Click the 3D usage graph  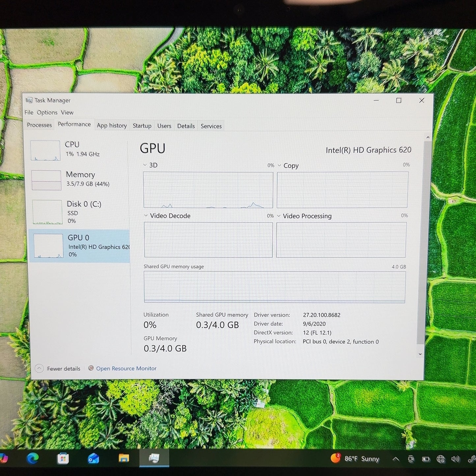(x=208, y=190)
